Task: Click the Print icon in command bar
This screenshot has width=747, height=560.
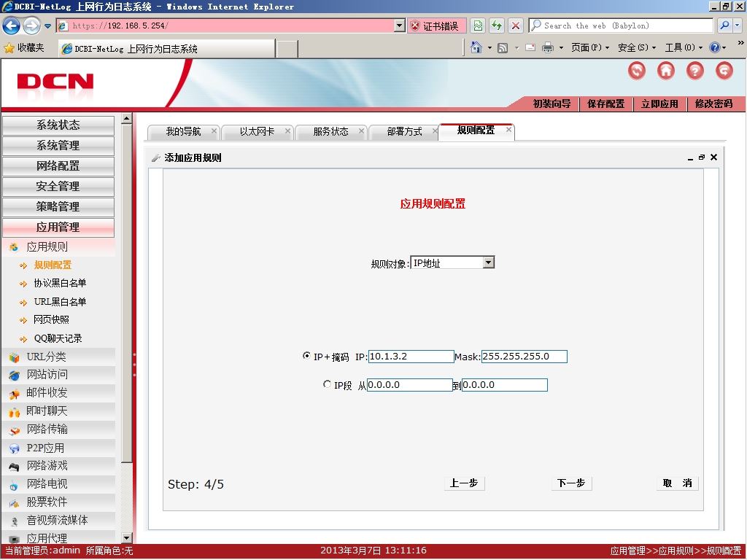Action: click(548, 47)
